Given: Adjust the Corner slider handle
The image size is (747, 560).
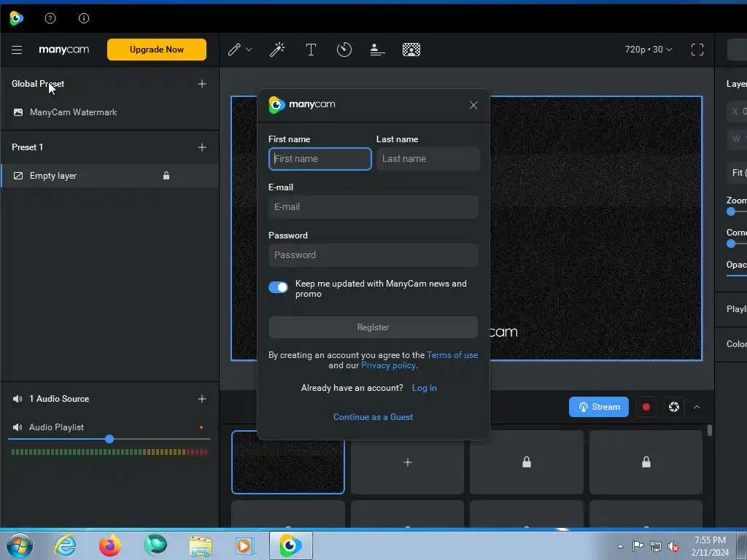Looking at the screenshot, I should [731, 244].
